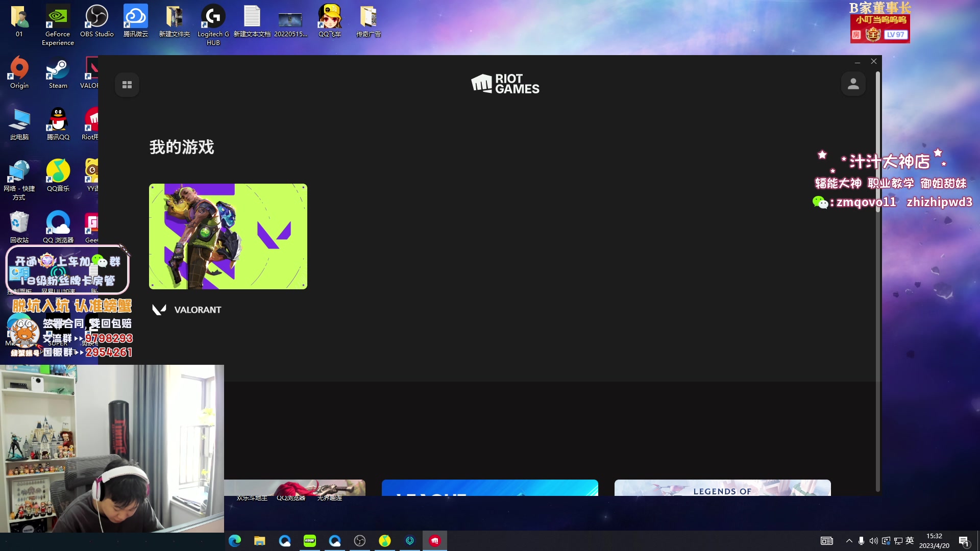Viewport: 980px width, 551px height.
Task: Open Microsoft Edge from the taskbar
Action: pos(235,541)
